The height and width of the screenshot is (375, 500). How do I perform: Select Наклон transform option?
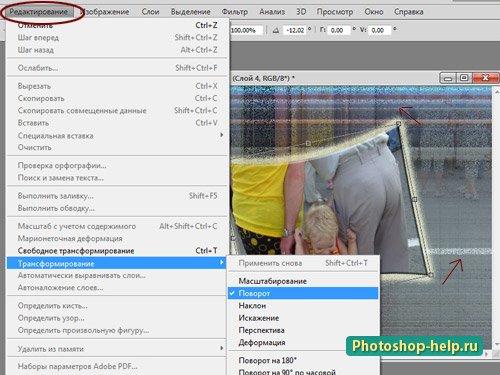(303, 305)
